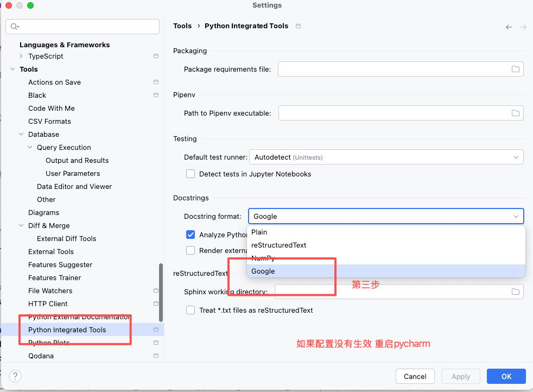Image resolution: width=533 pixels, height=392 pixels.
Task: Select reStructuredText docstring format
Action: pyautogui.click(x=386, y=245)
